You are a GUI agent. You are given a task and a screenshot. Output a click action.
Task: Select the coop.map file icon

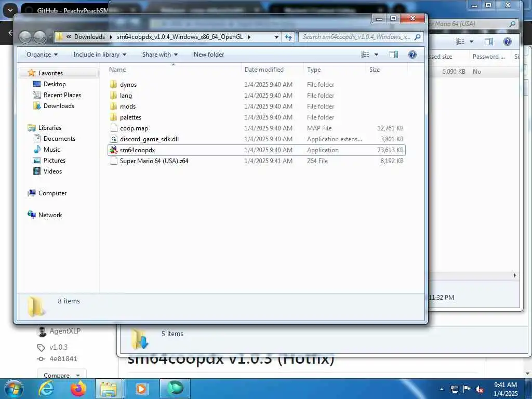[114, 128]
